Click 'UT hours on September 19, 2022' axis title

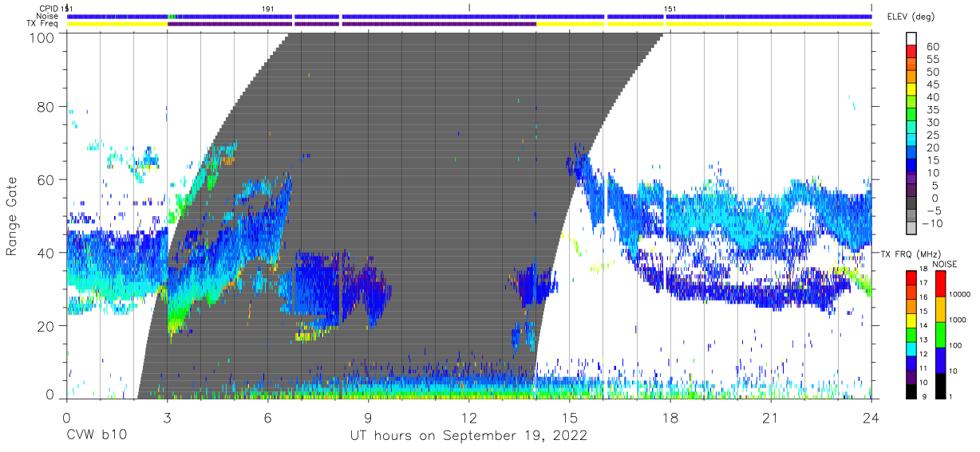click(x=468, y=436)
